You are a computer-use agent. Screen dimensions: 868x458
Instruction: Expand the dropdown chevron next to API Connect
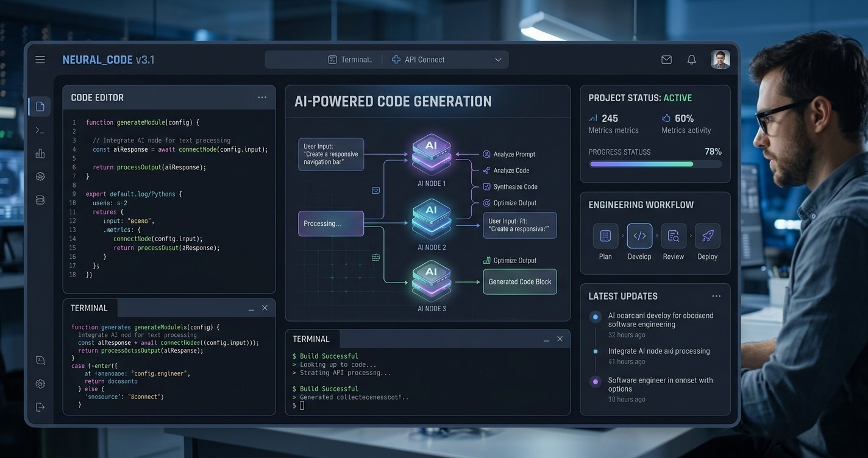coord(498,60)
